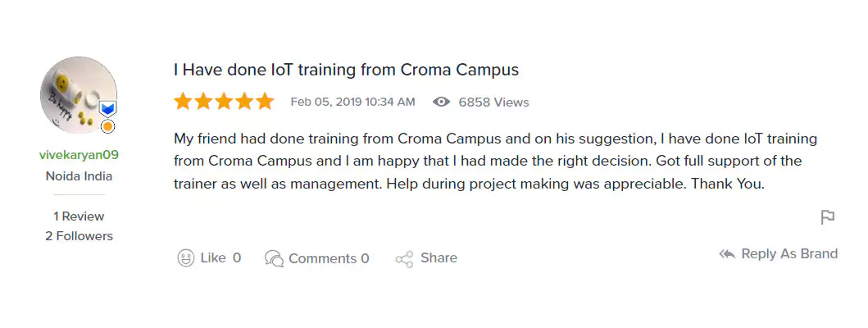Click the share network icon
868x328 pixels.
[404, 259]
